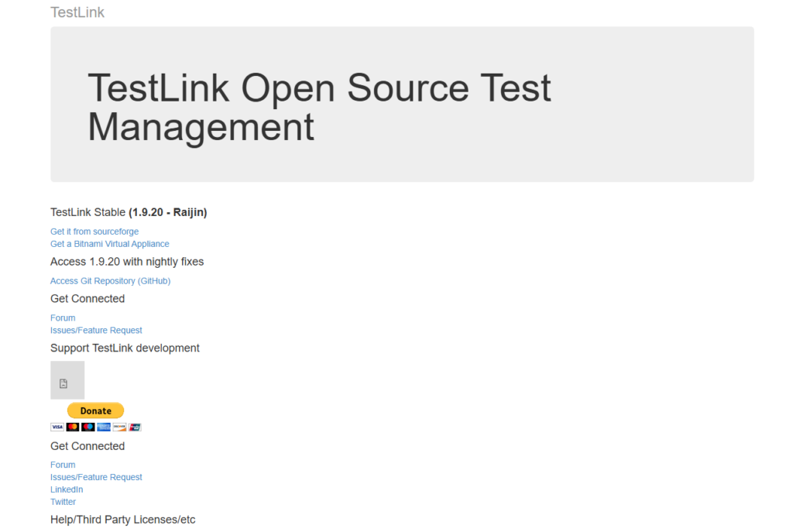
Task: Open the Forum link above Support section
Action: coord(63,318)
